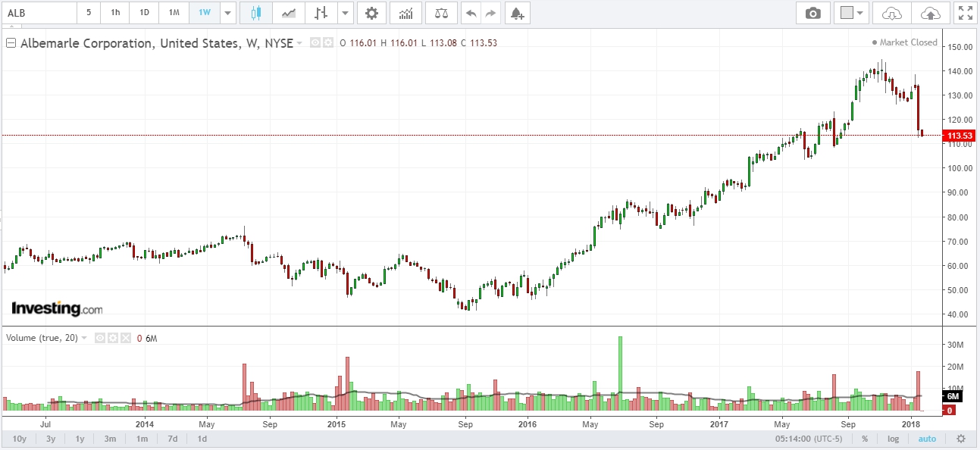Switch to the area chart style

coord(289,13)
